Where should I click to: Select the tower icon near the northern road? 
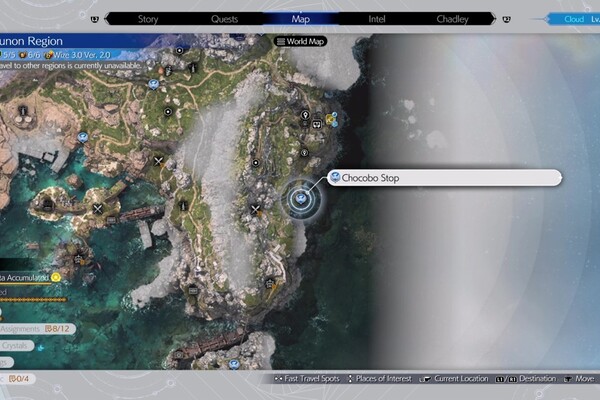[x=192, y=68]
